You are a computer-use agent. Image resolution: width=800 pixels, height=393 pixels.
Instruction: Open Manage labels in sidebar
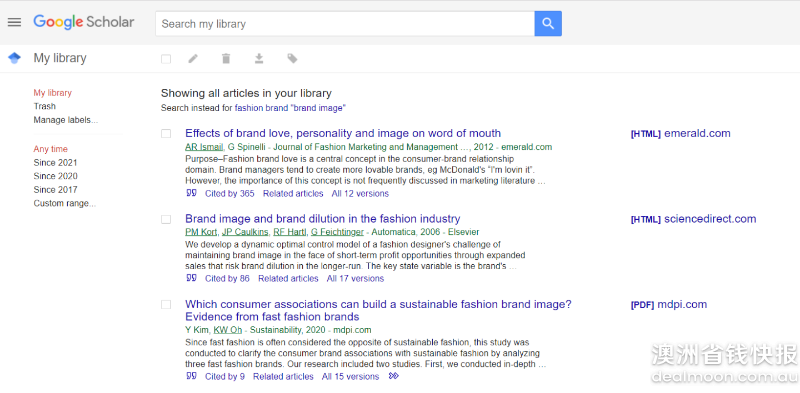66,120
